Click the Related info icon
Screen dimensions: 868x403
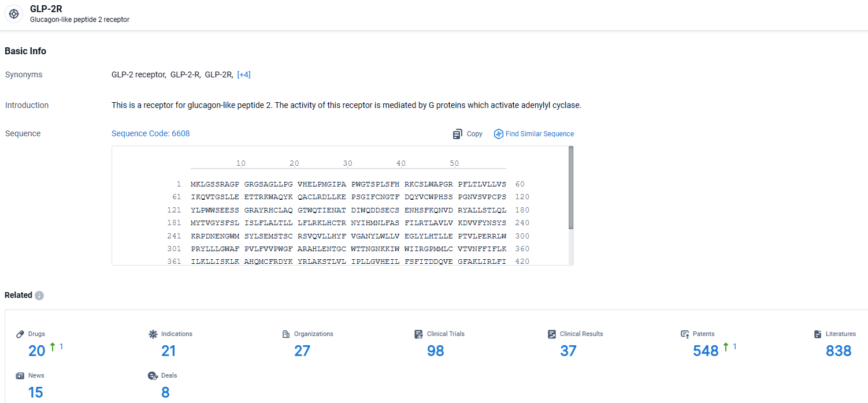[x=39, y=296]
